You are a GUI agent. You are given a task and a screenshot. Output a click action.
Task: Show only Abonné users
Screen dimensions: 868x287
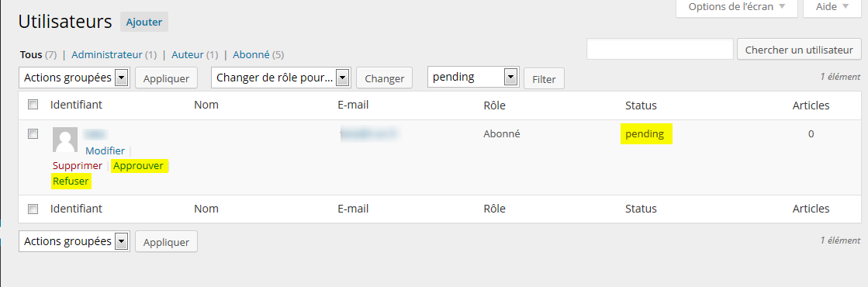tap(251, 55)
